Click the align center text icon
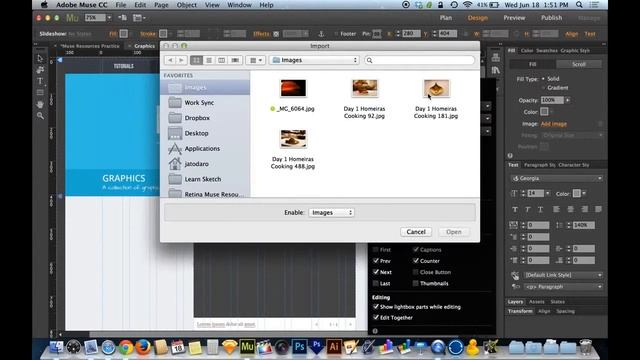Image resolution: width=640 pixels, height=360 pixels. (571, 209)
